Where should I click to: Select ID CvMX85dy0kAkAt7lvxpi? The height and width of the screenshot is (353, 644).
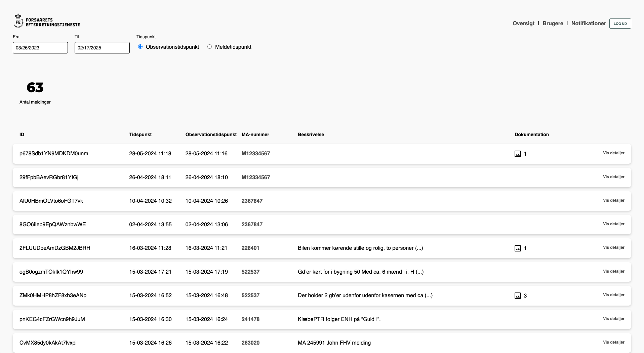[x=48, y=343]
